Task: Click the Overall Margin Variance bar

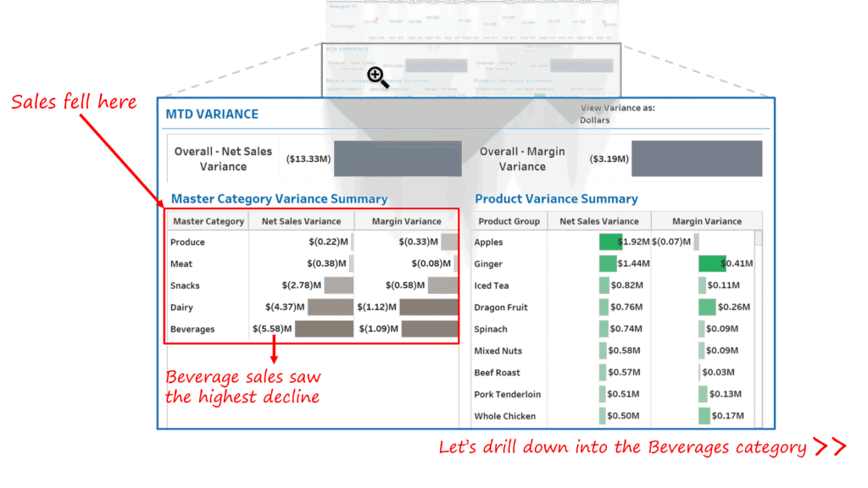Action: click(697, 158)
